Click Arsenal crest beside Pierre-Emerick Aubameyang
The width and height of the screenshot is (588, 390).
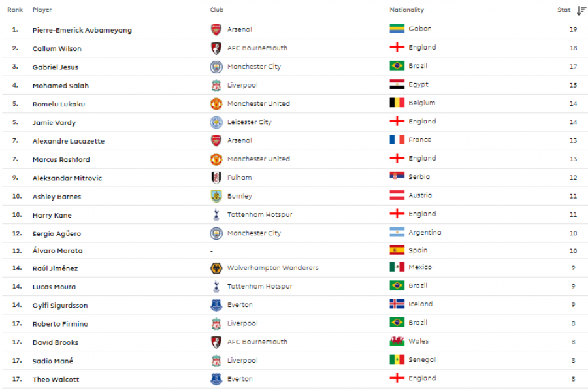point(216,29)
